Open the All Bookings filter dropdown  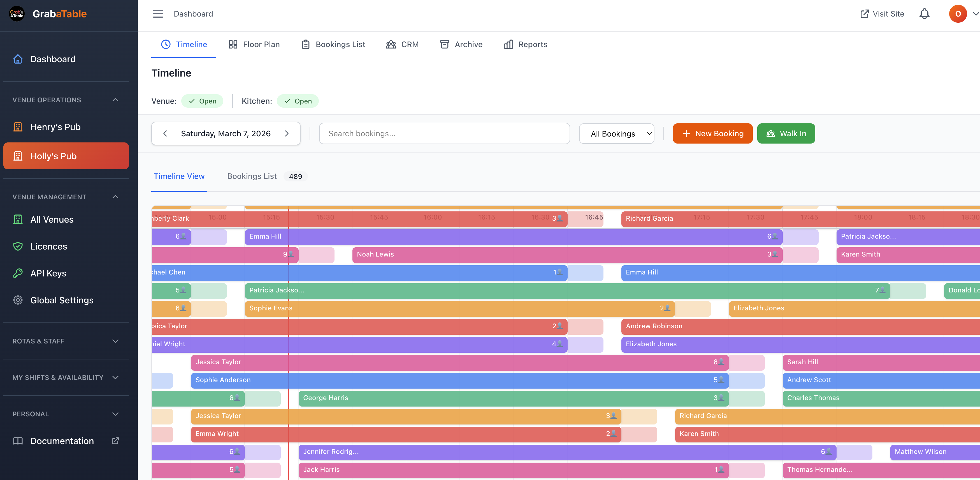[x=616, y=133]
